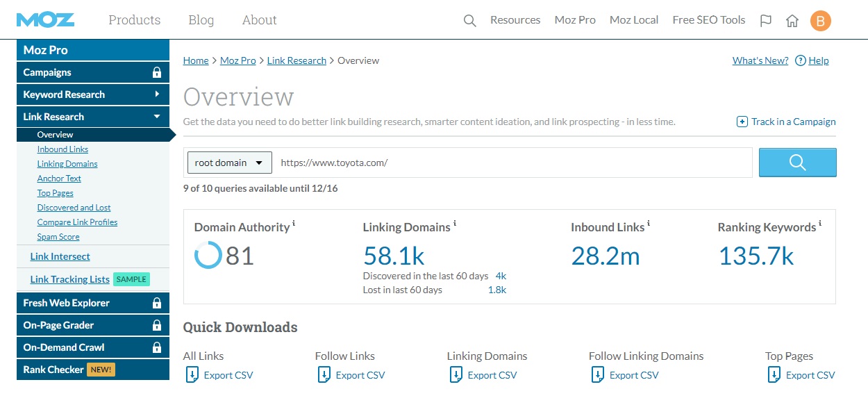The height and width of the screenshot is (405, 868).
Task: Click the Moz Pro breadcrumb link
Action: tap(238, 60)
